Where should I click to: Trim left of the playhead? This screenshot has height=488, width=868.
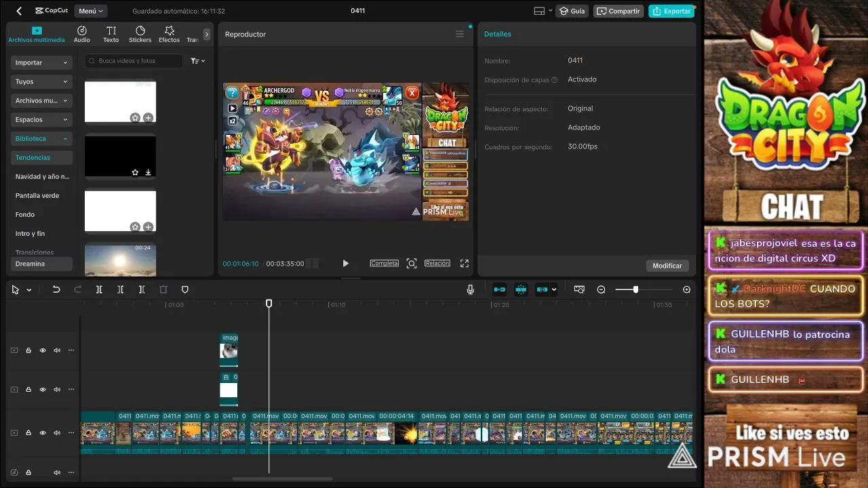[120, 289]
